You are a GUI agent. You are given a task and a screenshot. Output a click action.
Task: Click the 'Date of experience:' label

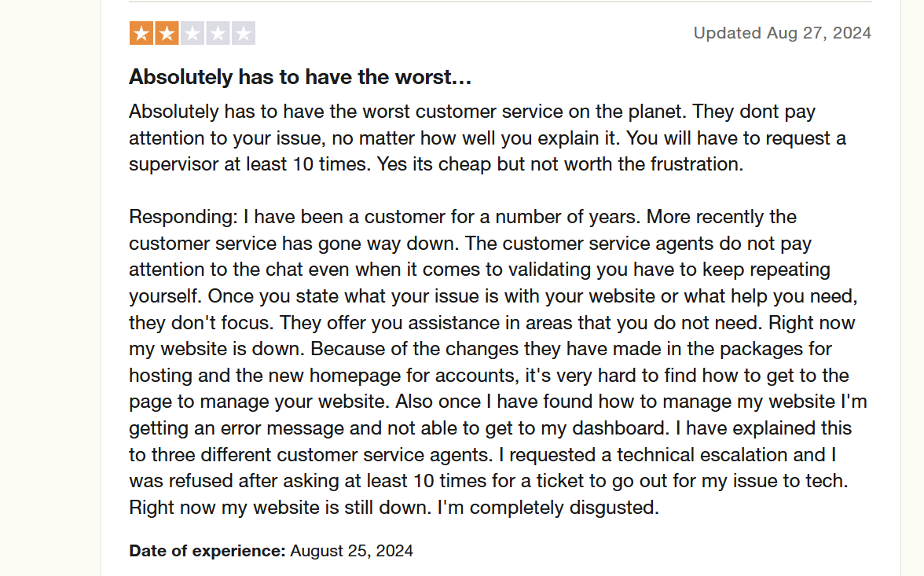coord(207,550)
